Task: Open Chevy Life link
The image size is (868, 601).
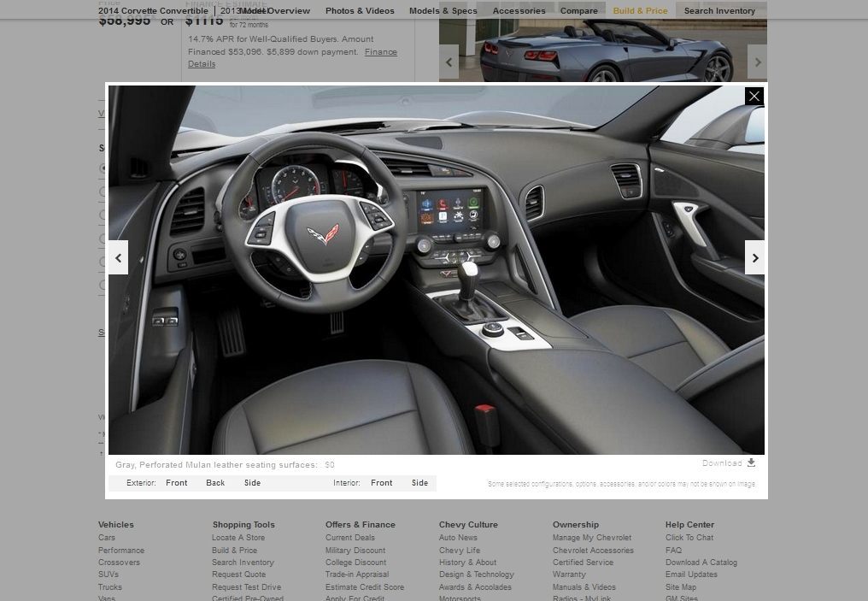Action: coord(460,550)
